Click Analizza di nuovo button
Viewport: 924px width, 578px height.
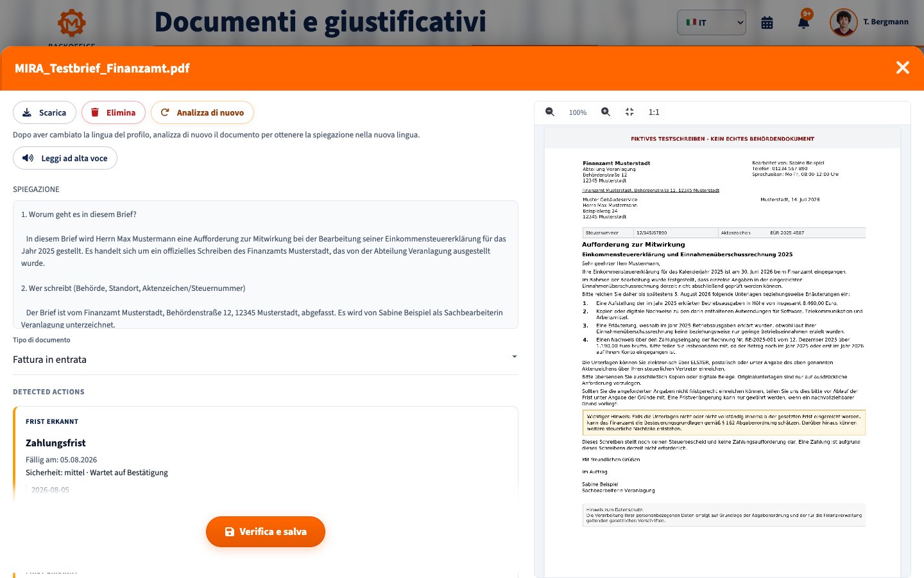click(202, 112)
